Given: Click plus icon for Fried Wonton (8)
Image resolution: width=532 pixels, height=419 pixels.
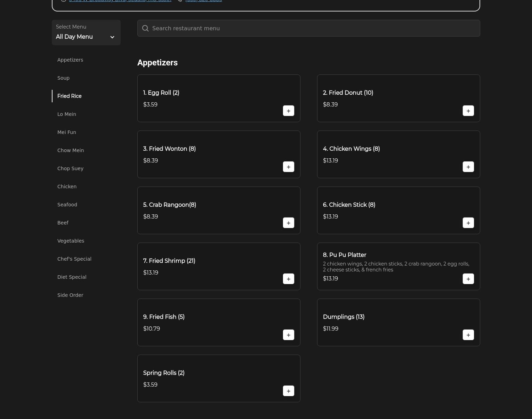Looking at the screenshot, I should point(288,167).
